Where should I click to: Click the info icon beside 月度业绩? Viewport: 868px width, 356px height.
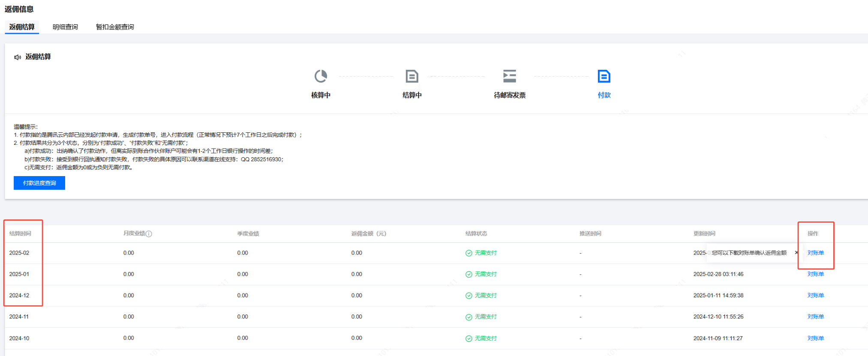149,234
